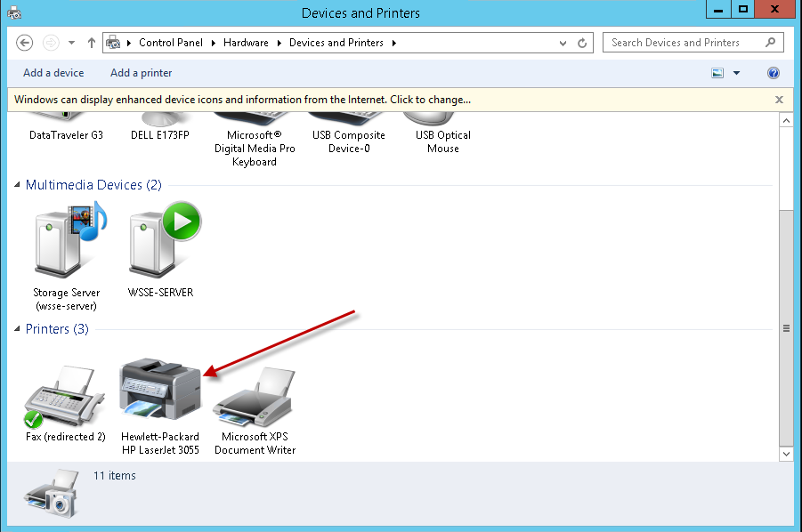
Task: Select Microsoft XPS Document Writer printer
Action: click(x=255, y=396)
